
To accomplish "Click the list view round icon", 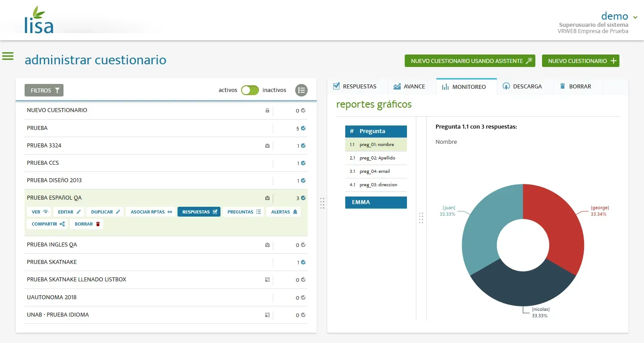I will point(301,90).
